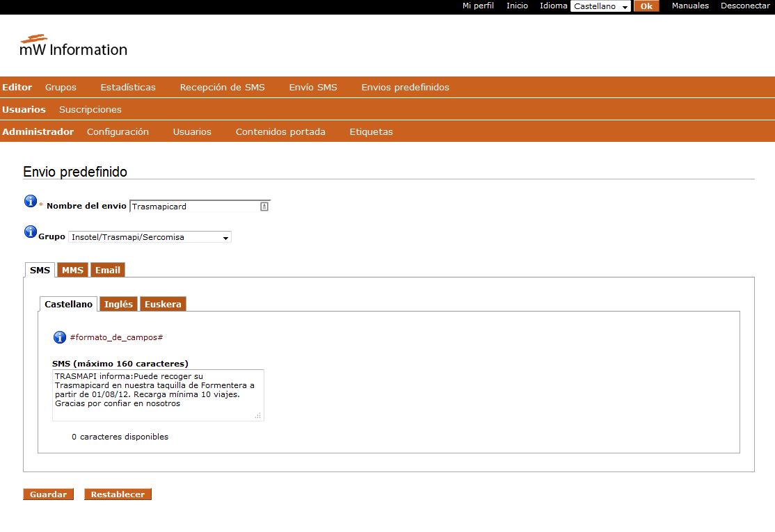Click the Nombre del envio text field

click(200, 207)
